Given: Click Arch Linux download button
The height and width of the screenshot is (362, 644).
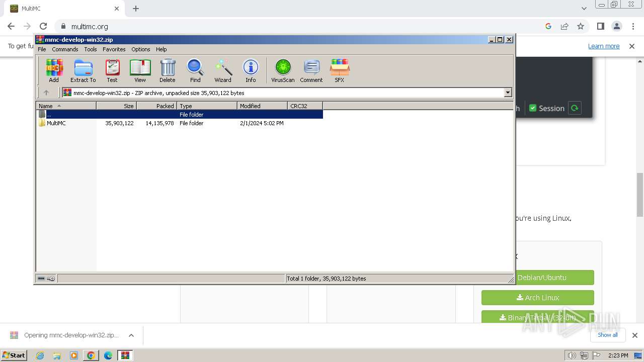Looking at the screenshot, I should pyautogui.click(x=538, y=298).
